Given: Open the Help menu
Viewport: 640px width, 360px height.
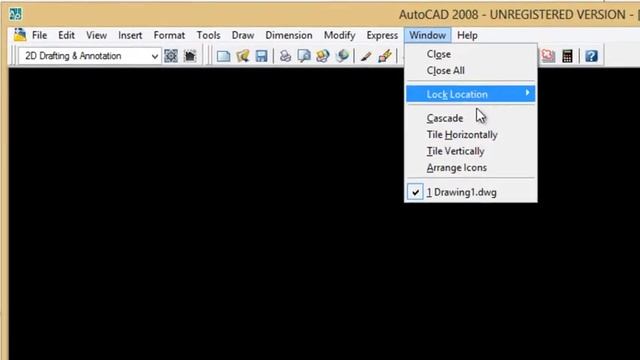Looking at the screenshot, I should (x=467, y=36).
